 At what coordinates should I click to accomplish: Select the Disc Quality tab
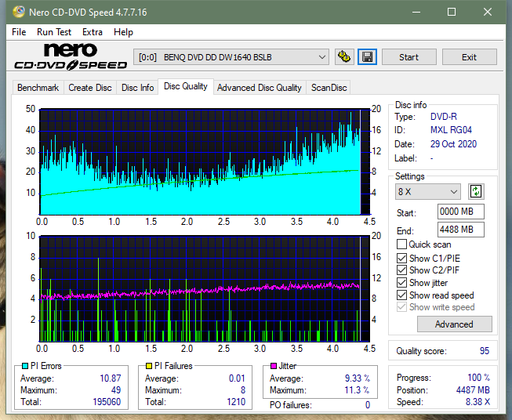pos(186,86)
